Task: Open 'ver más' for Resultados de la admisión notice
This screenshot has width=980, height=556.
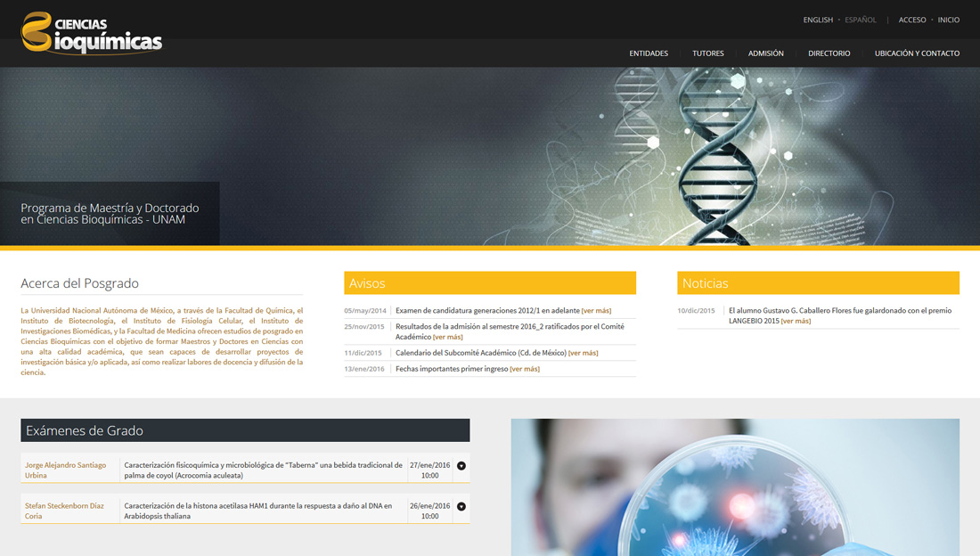Action: (447, 337)
